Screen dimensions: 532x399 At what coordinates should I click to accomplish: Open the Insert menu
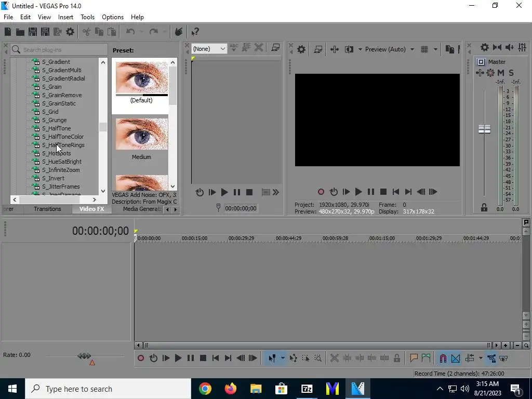coord(65,17)
